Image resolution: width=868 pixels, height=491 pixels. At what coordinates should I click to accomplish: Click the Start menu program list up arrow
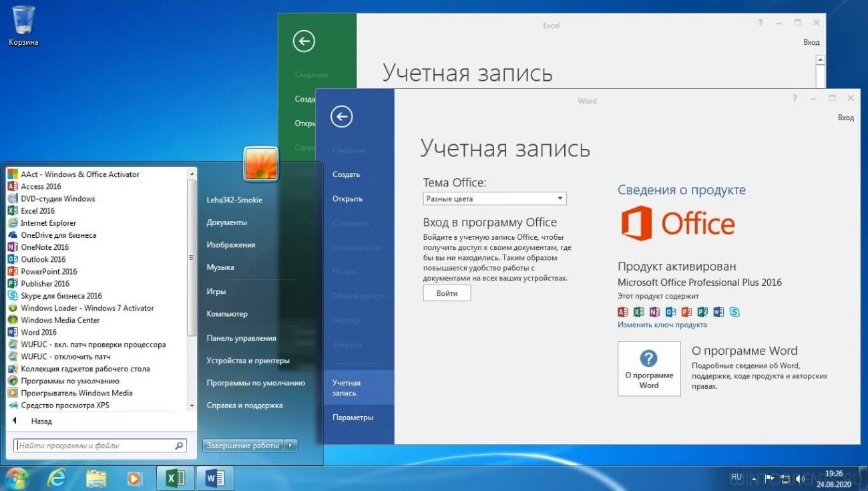pos(192,174)
